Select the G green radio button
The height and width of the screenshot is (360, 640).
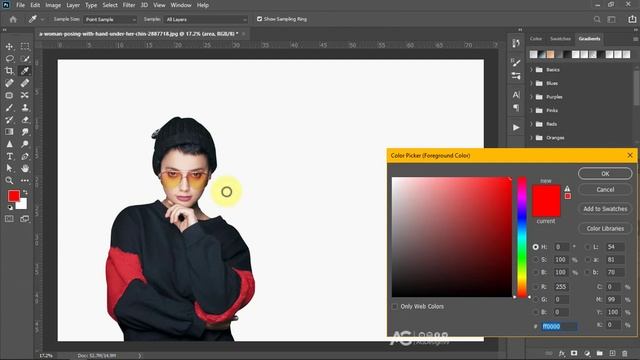pos(536,300)
